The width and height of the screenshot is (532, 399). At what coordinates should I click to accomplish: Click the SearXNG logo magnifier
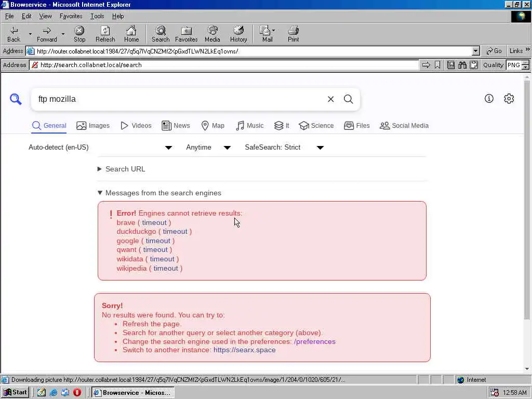(x=16, y=99)
